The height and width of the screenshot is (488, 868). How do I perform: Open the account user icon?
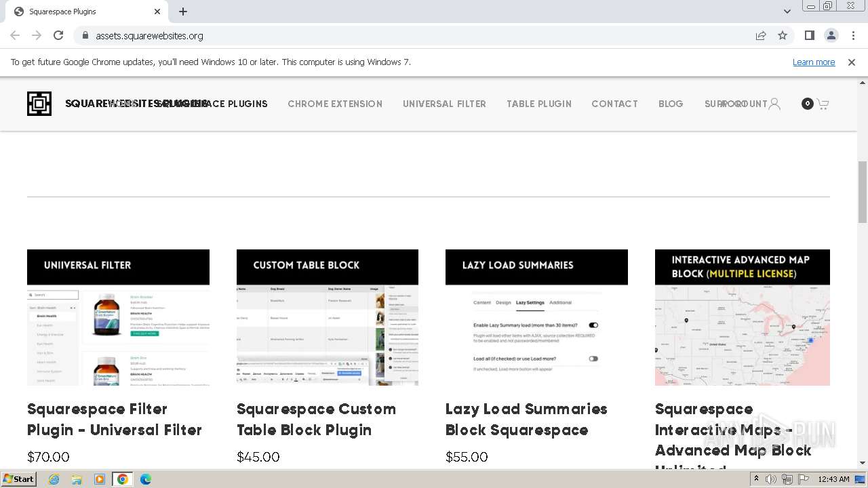tap(774, 104)
